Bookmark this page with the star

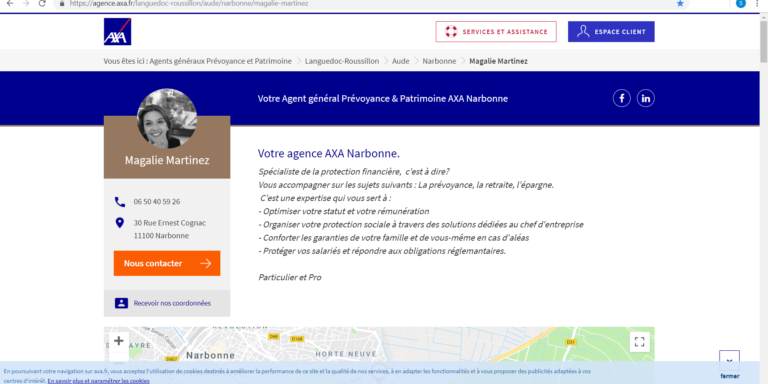pos(680,3)
